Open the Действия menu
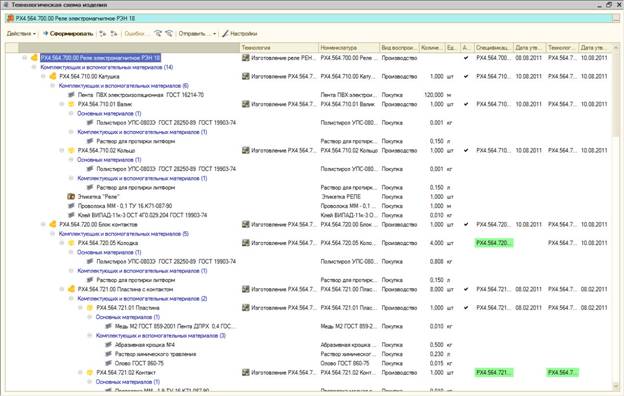The width and height of the screenshot is (624, 396). click(21, 34)
